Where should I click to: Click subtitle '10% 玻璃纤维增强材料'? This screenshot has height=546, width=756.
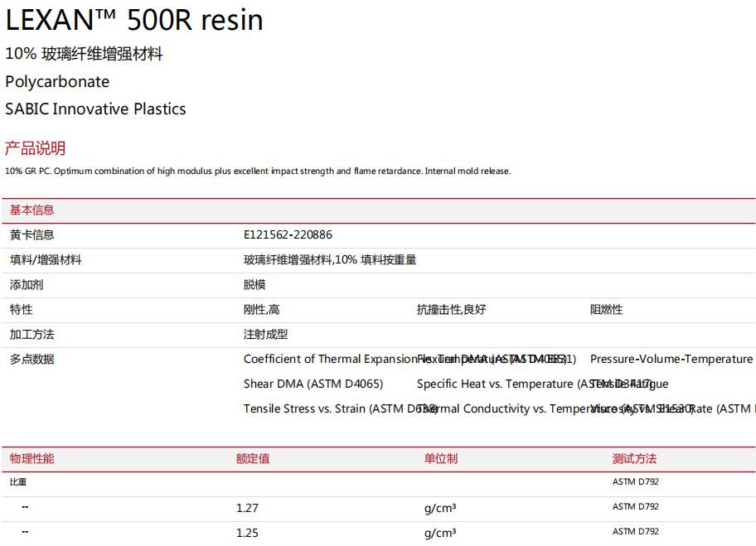84,54
